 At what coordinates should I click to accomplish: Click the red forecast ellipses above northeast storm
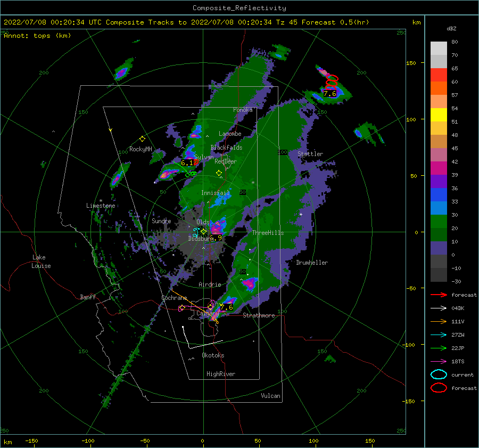click(x=332, y=82)
